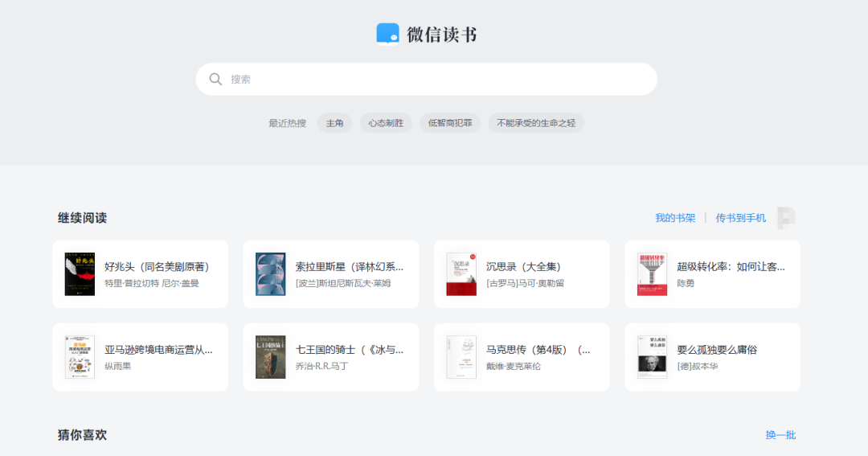The width and height of the screenshot is (868, 456).
Task: Click title 好兆头（同名美剧原著）
Action: tap(158, 266)
